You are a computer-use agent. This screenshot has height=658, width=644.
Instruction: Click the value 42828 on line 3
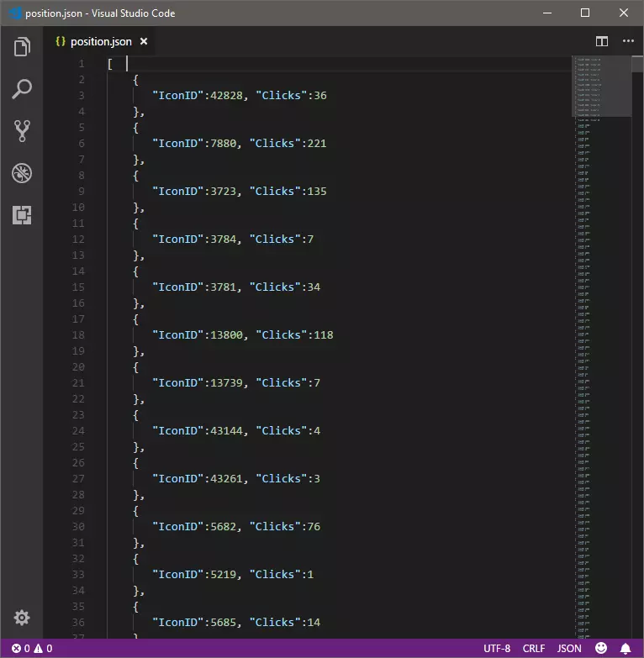point(226,96)
